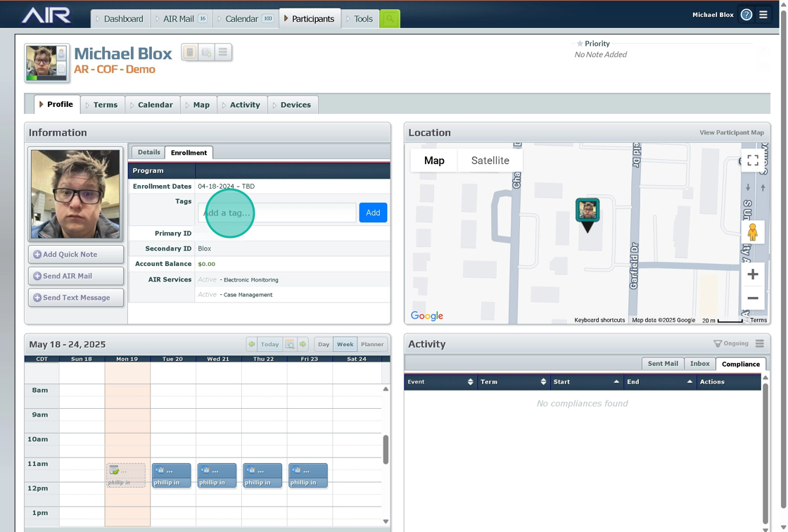Click the Priority star icon
Image resolution: width=788 pixels, height=532 pixels.
click(580, 44)
